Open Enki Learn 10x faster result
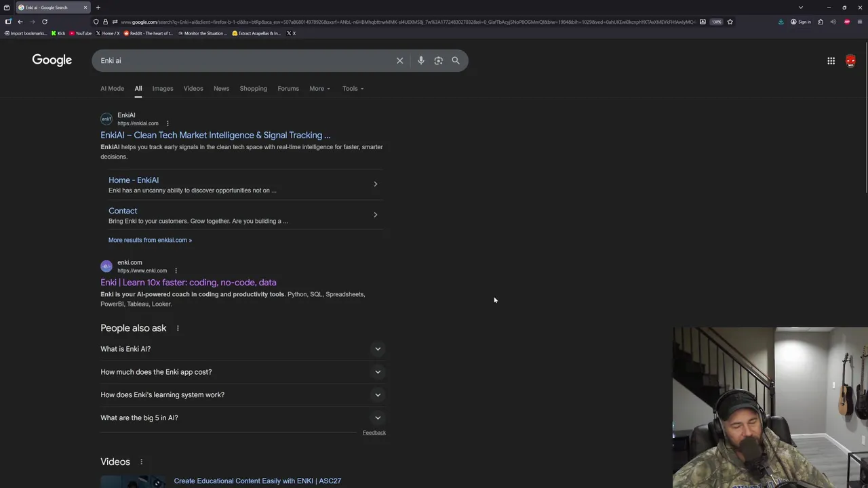This screenshot has width=868, height=488. click(x=189, y=282)
